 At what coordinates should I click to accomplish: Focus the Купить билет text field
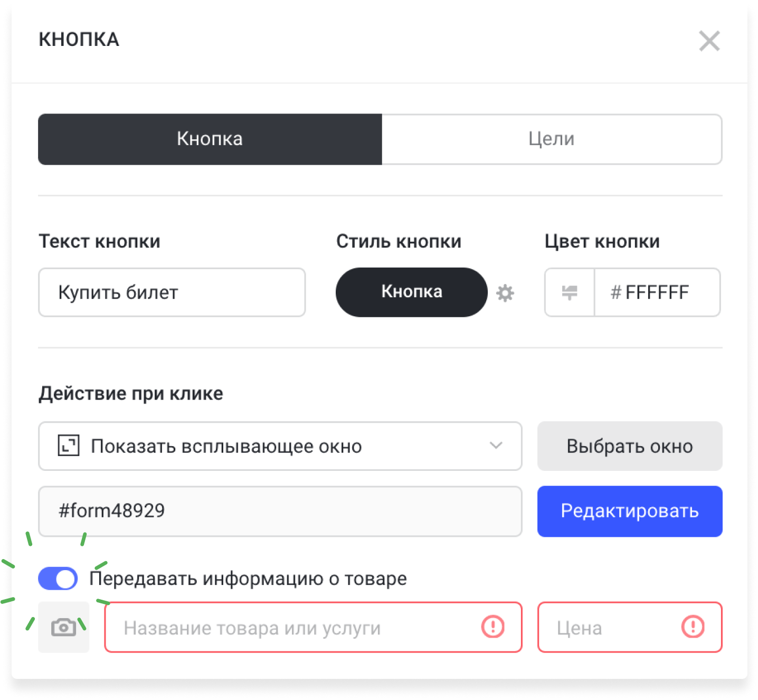[x=172, y=292]
